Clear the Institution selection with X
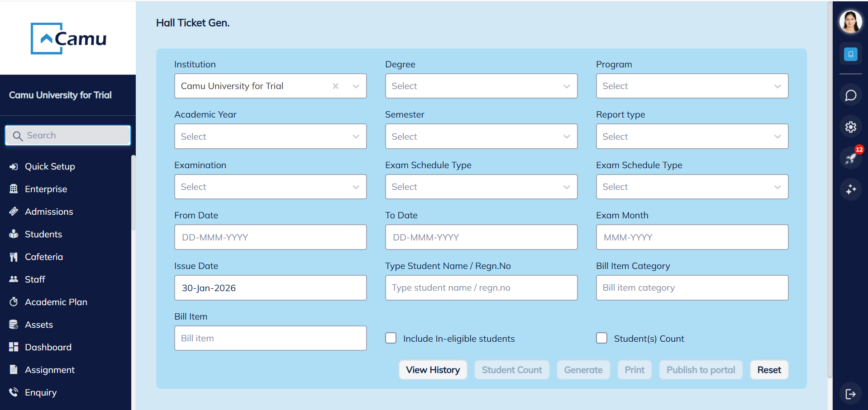 pos(335,86)
